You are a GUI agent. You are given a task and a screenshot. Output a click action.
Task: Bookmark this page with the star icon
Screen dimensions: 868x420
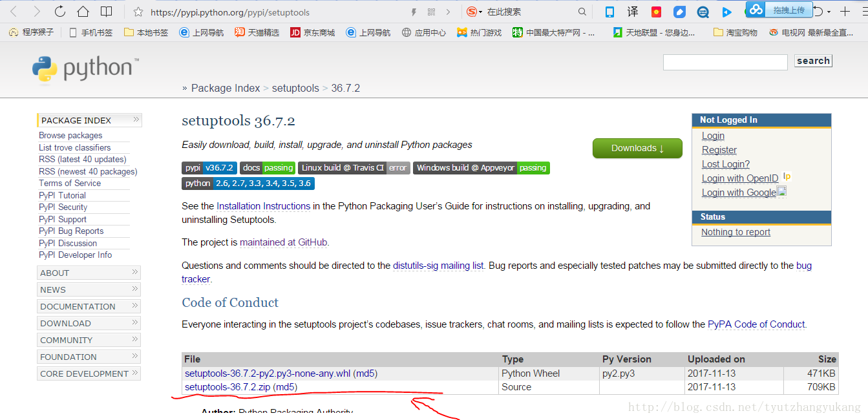pos(138,12)
